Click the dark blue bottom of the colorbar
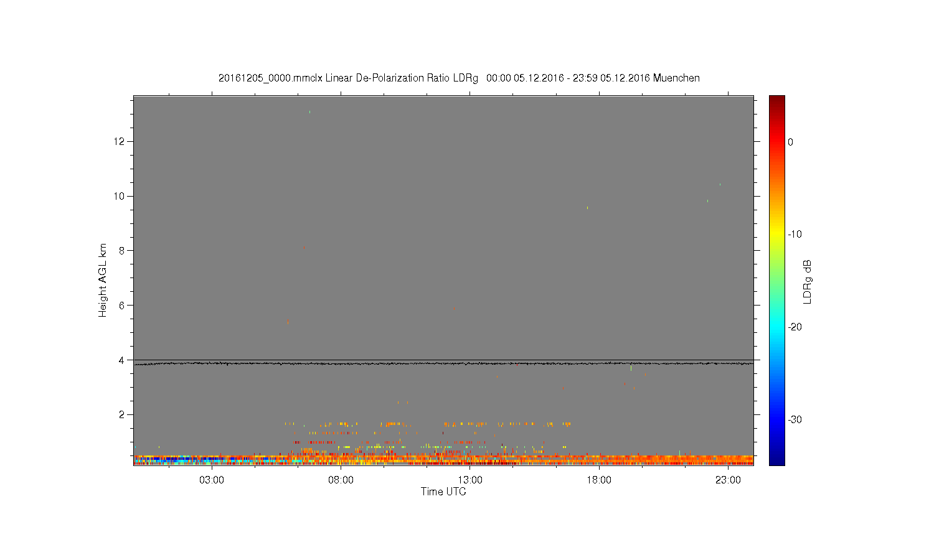The height and width of the screenshot is (560, 934). click(777, 459)
